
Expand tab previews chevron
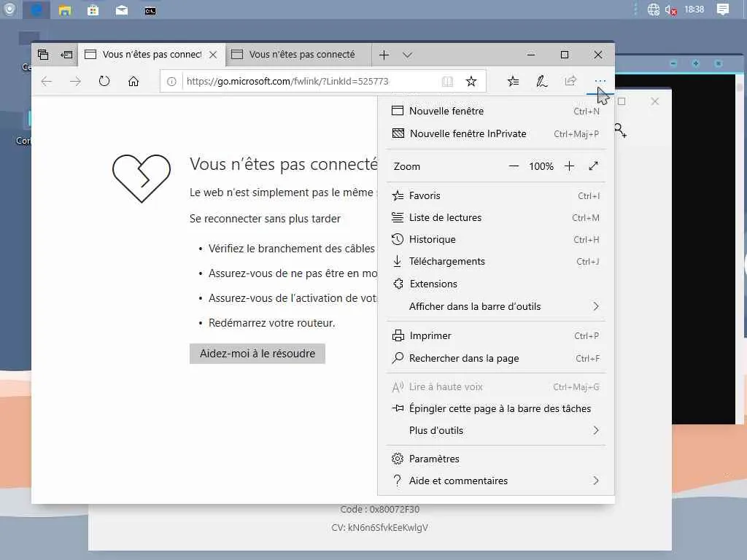407,55
